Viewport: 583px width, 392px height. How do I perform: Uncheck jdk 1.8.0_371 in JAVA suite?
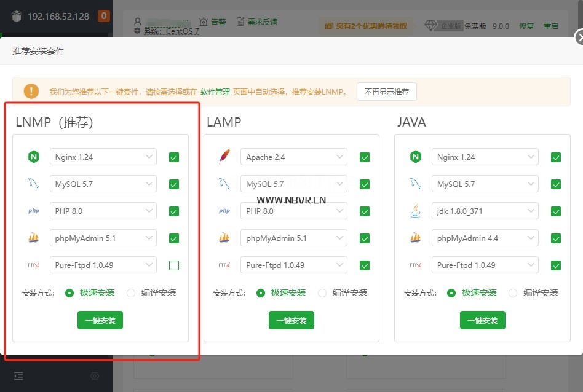(556, 211)
